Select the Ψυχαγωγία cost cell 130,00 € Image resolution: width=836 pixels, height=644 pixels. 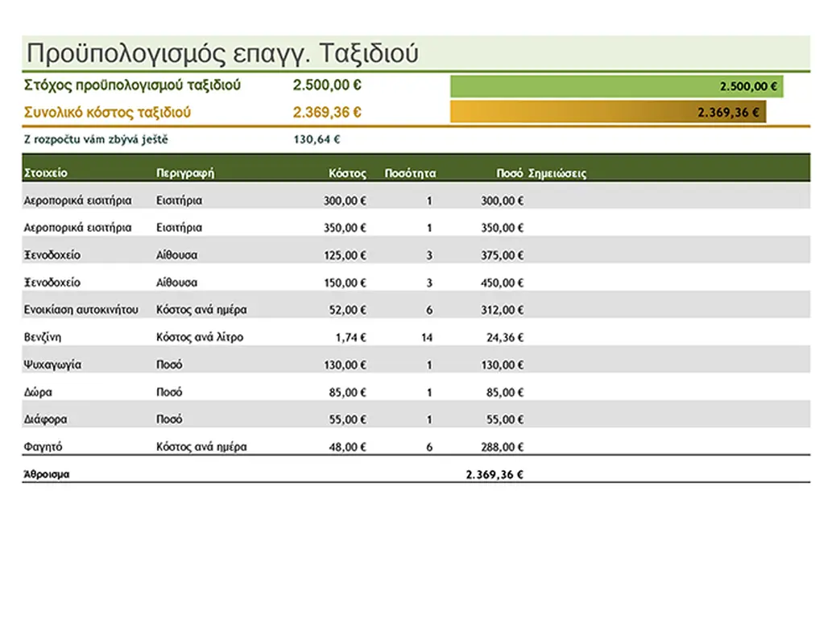345,365
